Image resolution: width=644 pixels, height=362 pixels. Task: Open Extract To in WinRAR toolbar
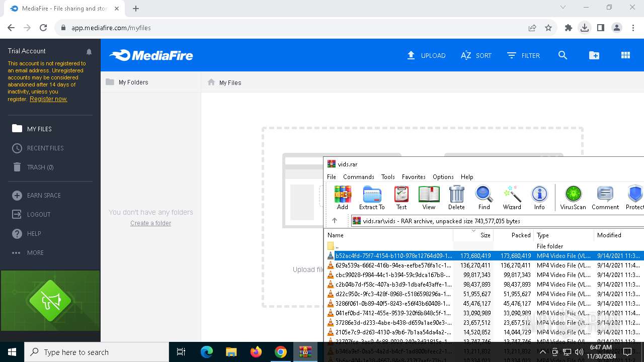point(372,198)
